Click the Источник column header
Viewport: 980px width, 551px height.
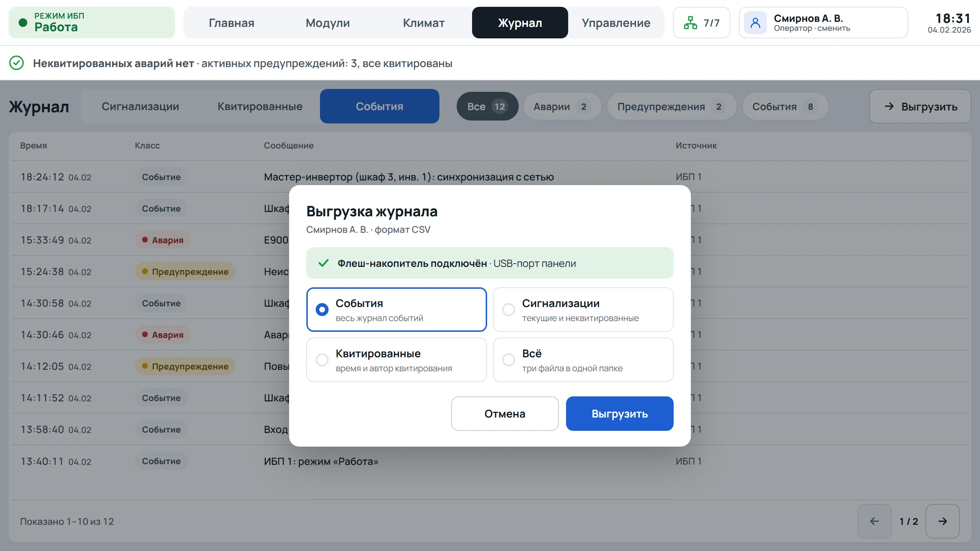[696, 145]
